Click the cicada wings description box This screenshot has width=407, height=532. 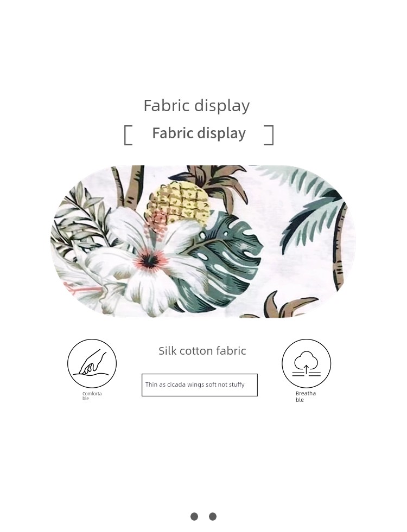tap(200, 384)
